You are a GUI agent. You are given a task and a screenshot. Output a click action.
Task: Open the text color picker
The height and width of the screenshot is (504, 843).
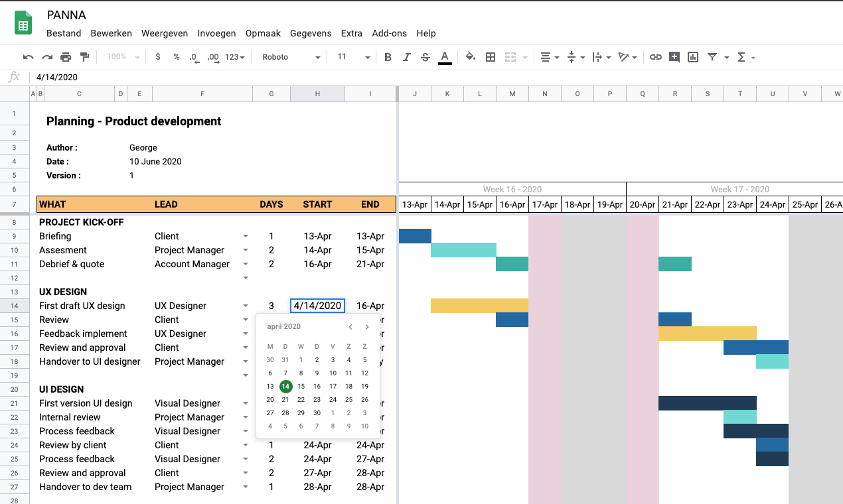[445, 58]
